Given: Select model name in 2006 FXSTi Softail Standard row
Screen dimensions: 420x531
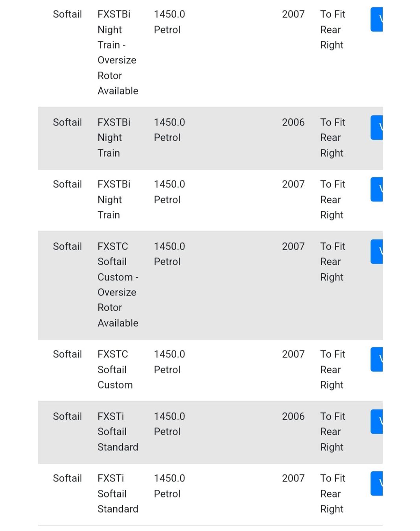Looking at the screenshot, I should click(x=118, y=431).
